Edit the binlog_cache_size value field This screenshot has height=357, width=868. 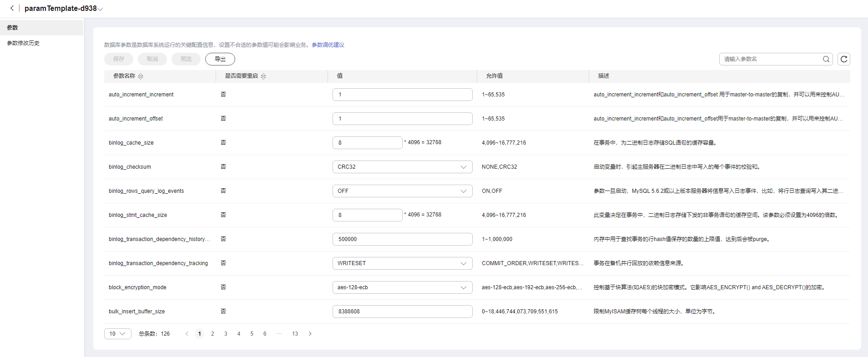(x=368, y=143)
